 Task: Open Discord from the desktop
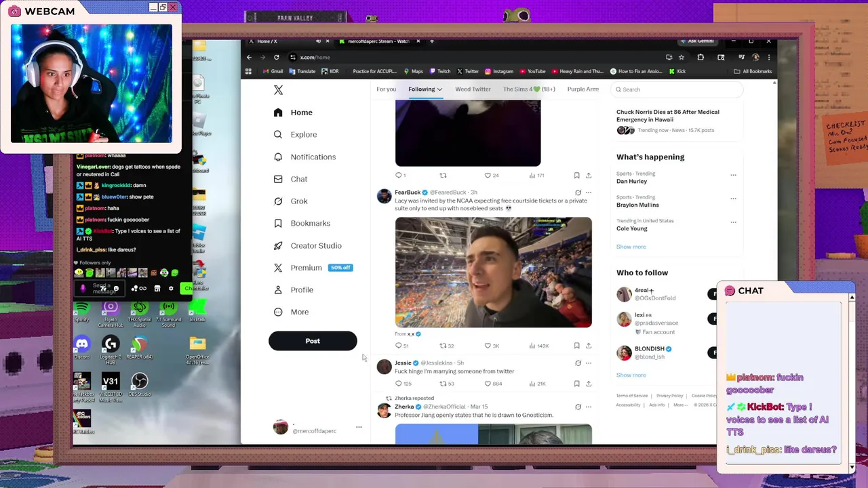click(x=82, y=348)
